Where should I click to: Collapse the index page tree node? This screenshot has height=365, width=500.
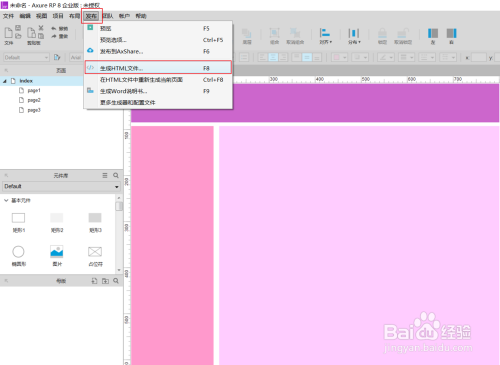tap(5, 81)
